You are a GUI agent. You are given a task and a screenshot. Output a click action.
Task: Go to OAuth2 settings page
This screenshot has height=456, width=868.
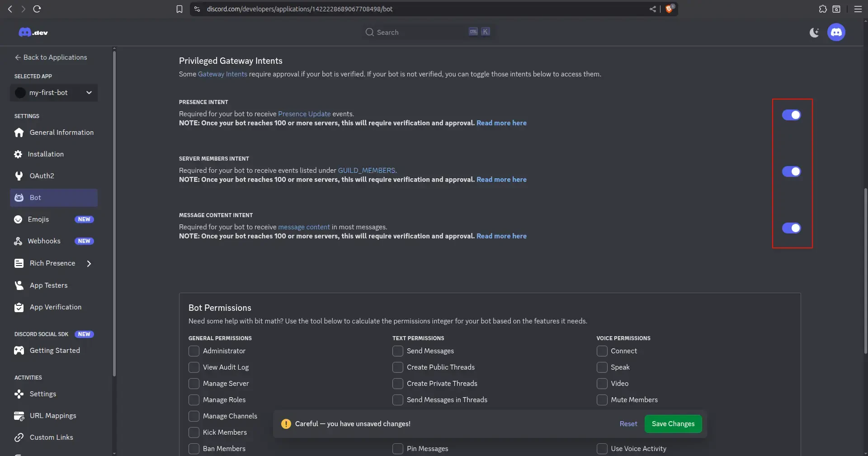[42, 176]
